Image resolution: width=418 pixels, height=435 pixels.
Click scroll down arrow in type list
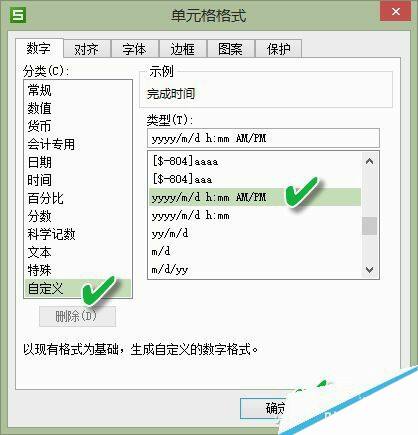pyautogui.click(x=369, y=269)
